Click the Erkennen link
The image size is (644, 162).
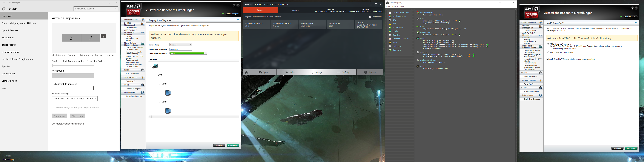tap(72, 55)
